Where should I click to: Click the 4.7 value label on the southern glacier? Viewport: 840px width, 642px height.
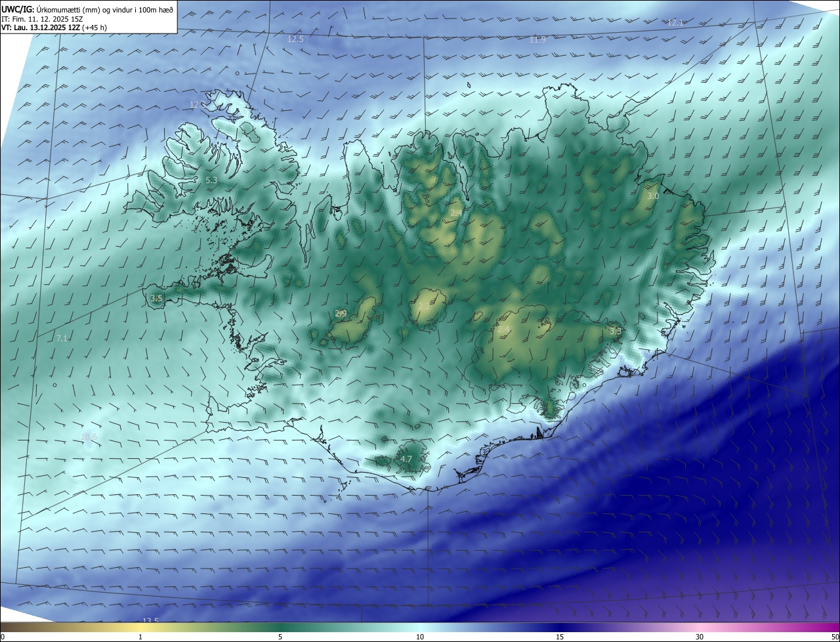click(406, 459)
